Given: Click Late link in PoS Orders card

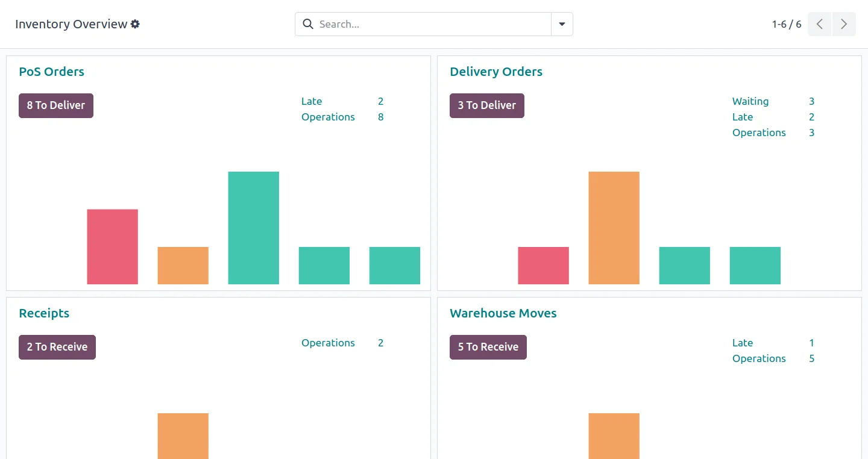Looking at the screenshot, I should pos(312,101).
